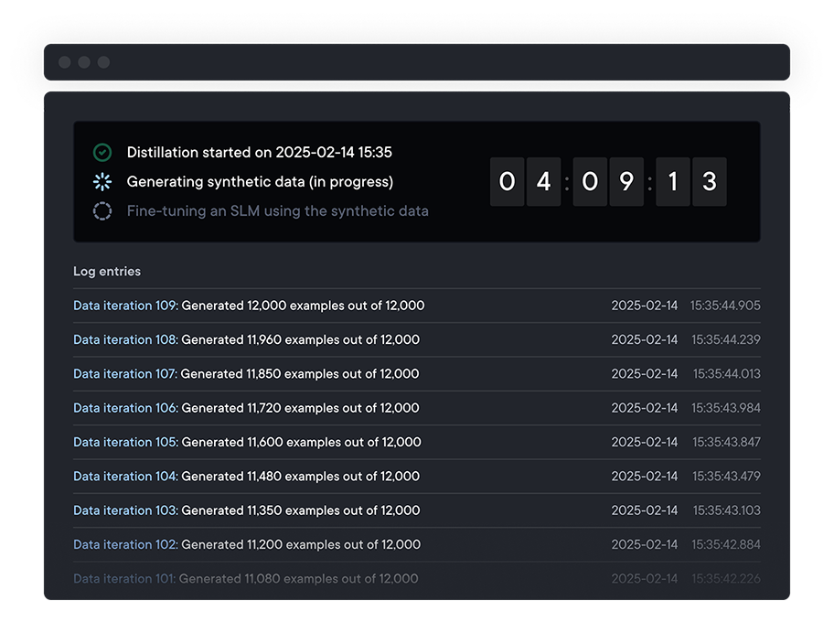The height and width of the screenshot is (644, 834).
Task: Click the "1" digit tile on the counter
Action: point(673,181)
